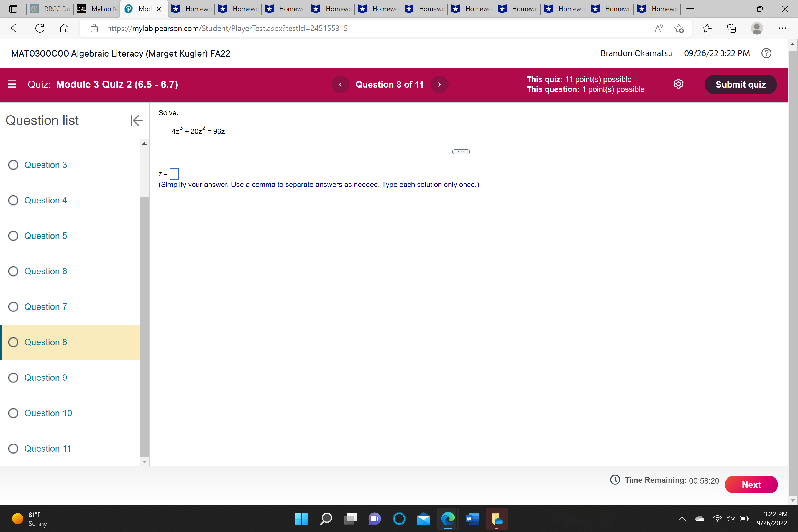
Task: Open browser Collections icon
Action: pyautogui.click(x=731, y=28)
